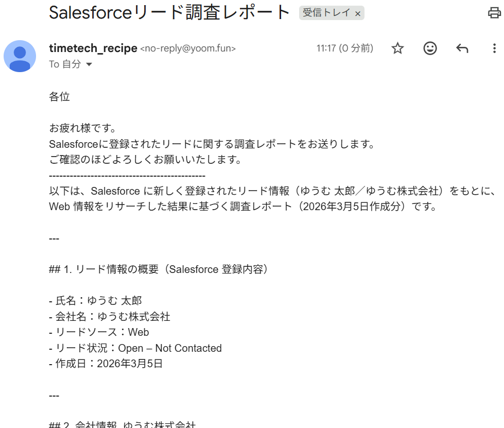This screenshot has width=504, height=428.
Task: Click the Salesforceリード調査レポート subject heading
Action: coord(170,12)
